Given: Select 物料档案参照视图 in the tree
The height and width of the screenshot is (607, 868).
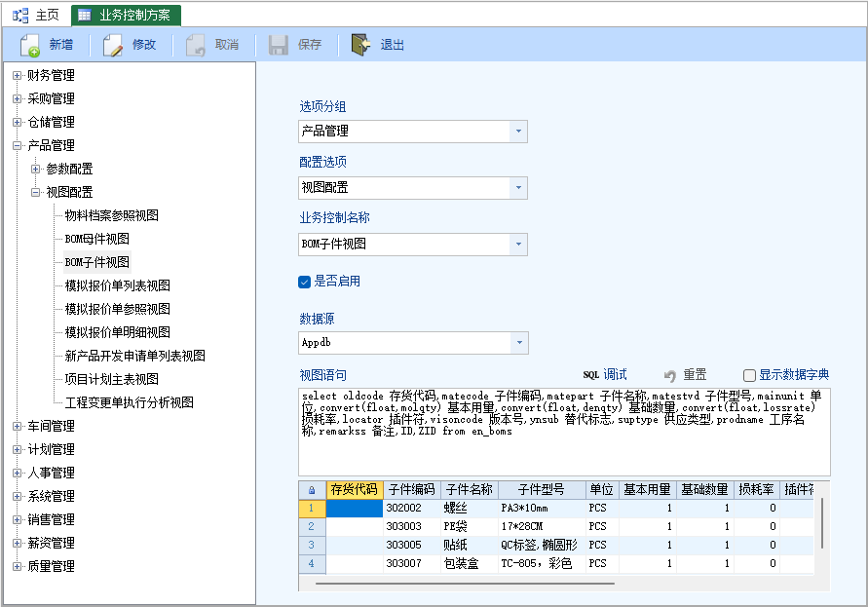Looking at the screenshot, I should (x=112, y=215).
